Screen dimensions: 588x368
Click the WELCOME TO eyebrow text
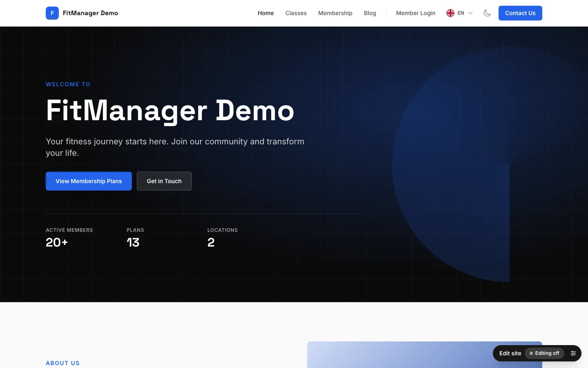[68, 84]
